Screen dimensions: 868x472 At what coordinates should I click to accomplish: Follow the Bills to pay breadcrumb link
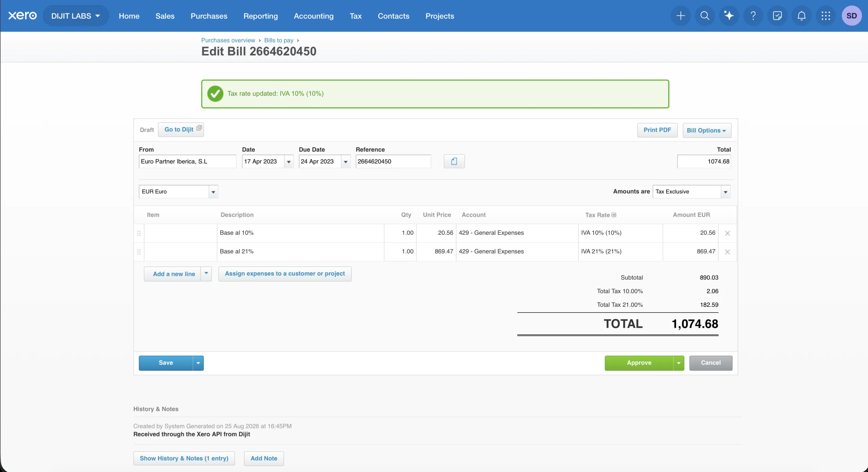(x=278, y=40)
